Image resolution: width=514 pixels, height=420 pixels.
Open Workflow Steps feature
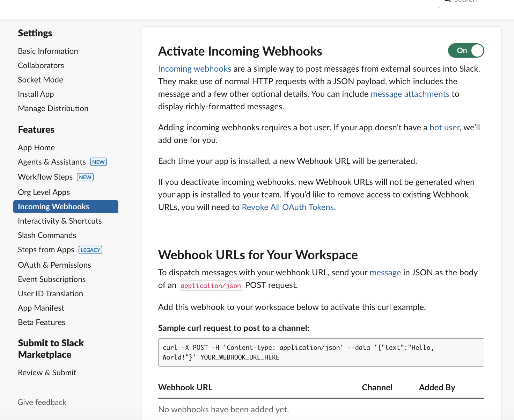[45, 177]
